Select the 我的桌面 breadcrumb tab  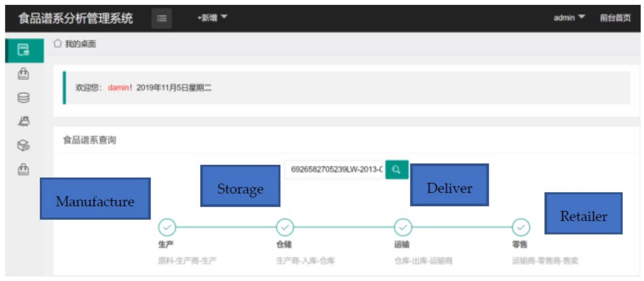80,44
